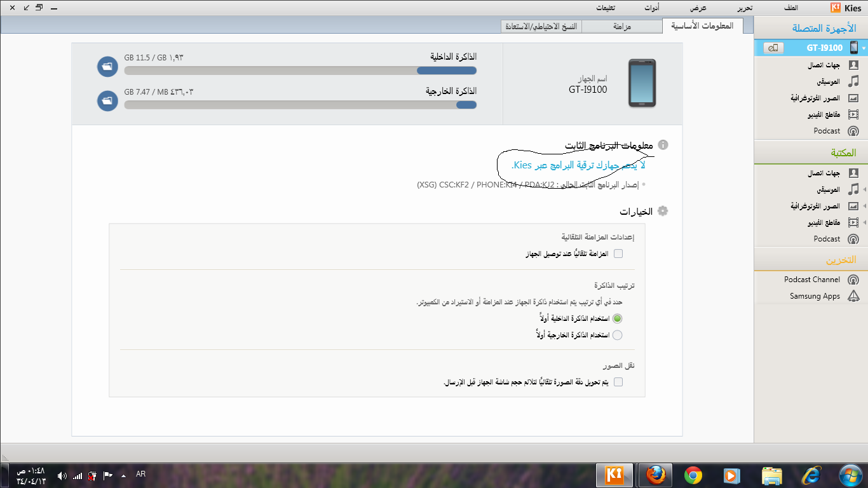Screen dimensions: 868x488
Task: Open Internet Explorer from taskbar
Action: [811, 475]
